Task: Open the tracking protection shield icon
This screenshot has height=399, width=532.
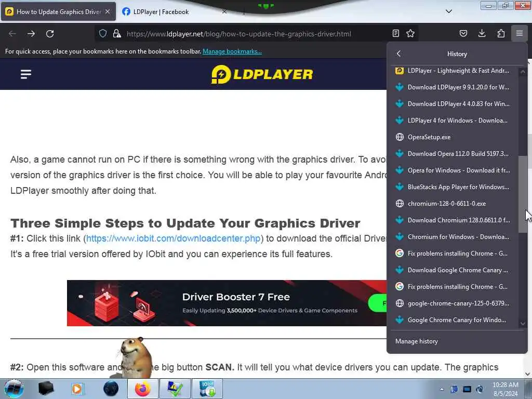Action: 103,33
